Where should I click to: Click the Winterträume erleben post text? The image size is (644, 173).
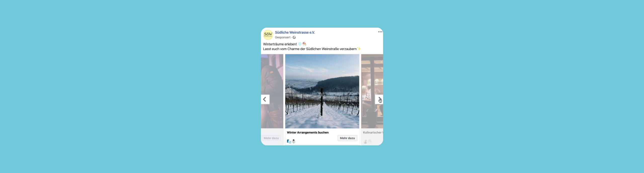click(x=280, y=44)
